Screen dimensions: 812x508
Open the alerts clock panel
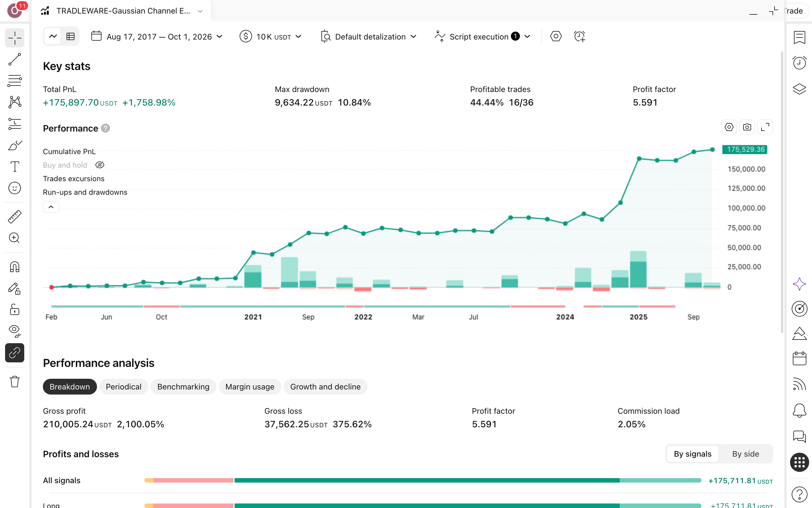799,63
